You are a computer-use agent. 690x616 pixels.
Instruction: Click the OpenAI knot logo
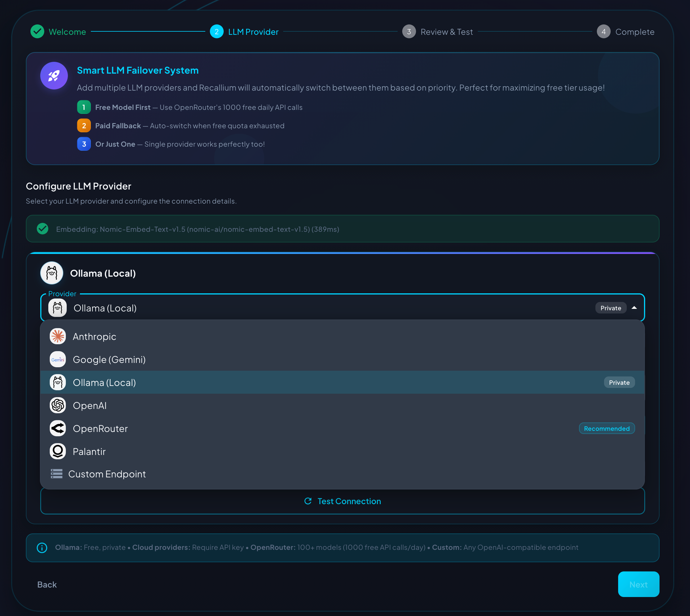click(58, 405)
